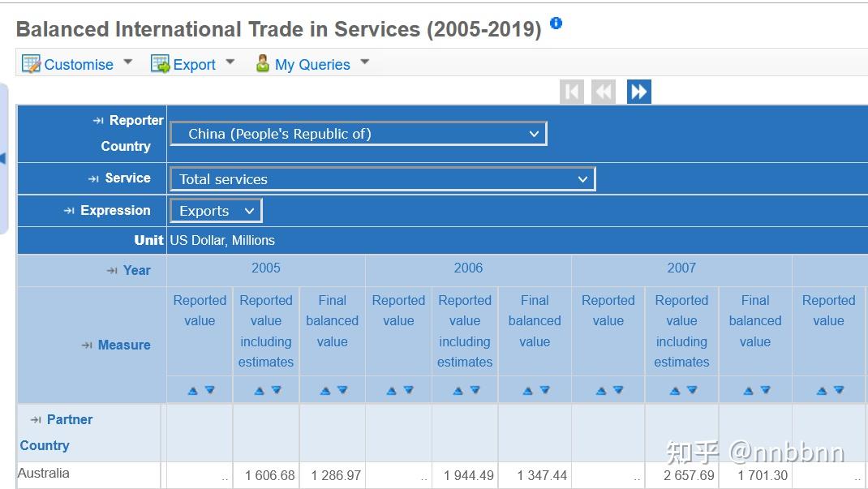The width and height of the screenshot is (868, 489).
Task: Click the pivot arrow beside Partner Country
Action: pyautogui.click(x=34, y=419)
